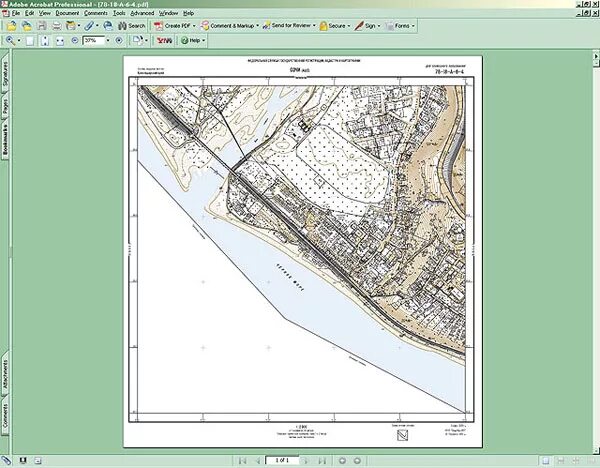Viewport: 600px width, 468px height.
Task: Click the zoom in plus button
Action: [119, 40]
